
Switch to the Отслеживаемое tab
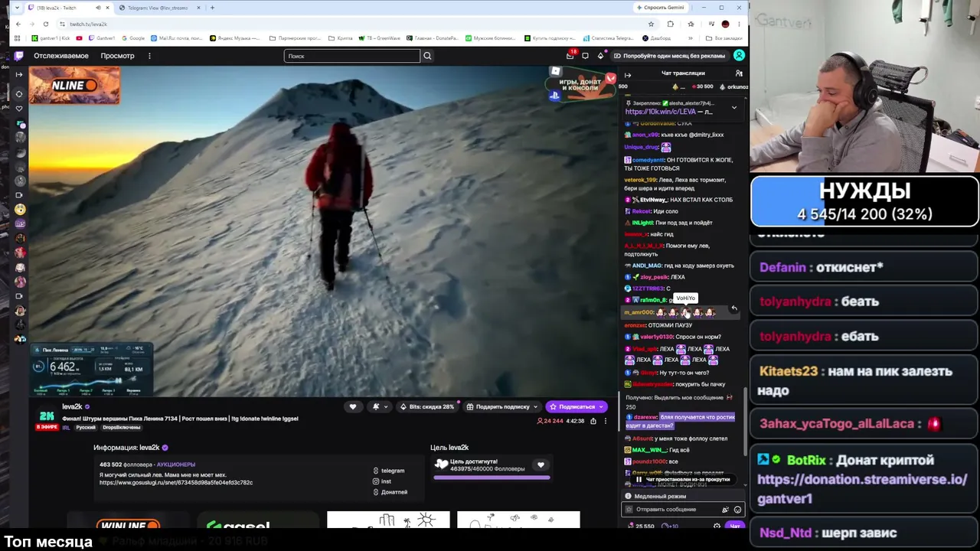point(60,56)
